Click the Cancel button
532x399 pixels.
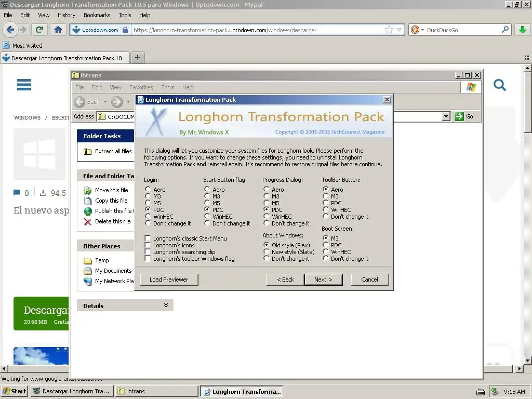370,280
